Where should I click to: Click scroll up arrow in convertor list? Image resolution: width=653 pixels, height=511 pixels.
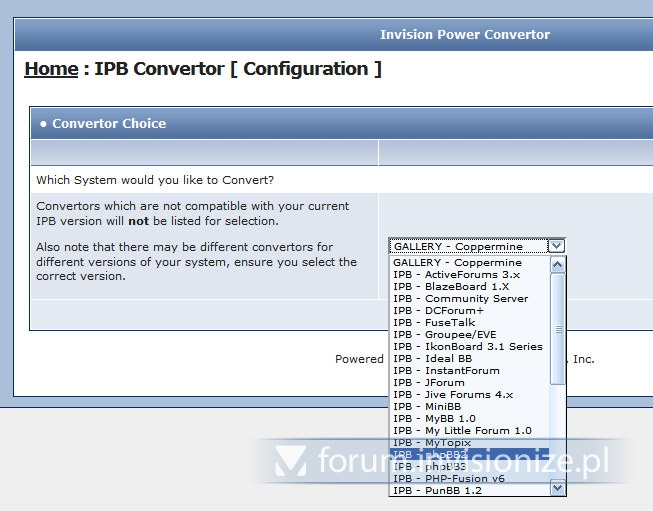point(558,264)
